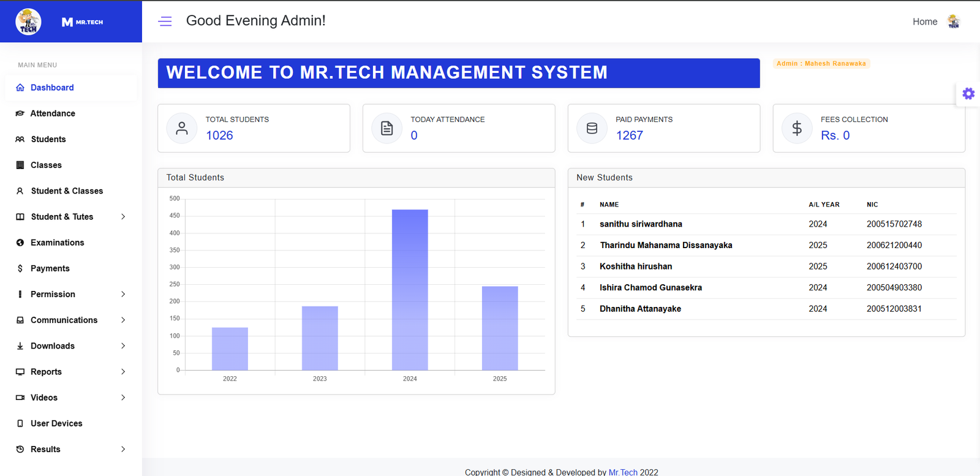Image resolution: width=980 pixels, height=476 pixels.
Task: Click the hamburger menu toggle icon
Action: pos(165,21)
